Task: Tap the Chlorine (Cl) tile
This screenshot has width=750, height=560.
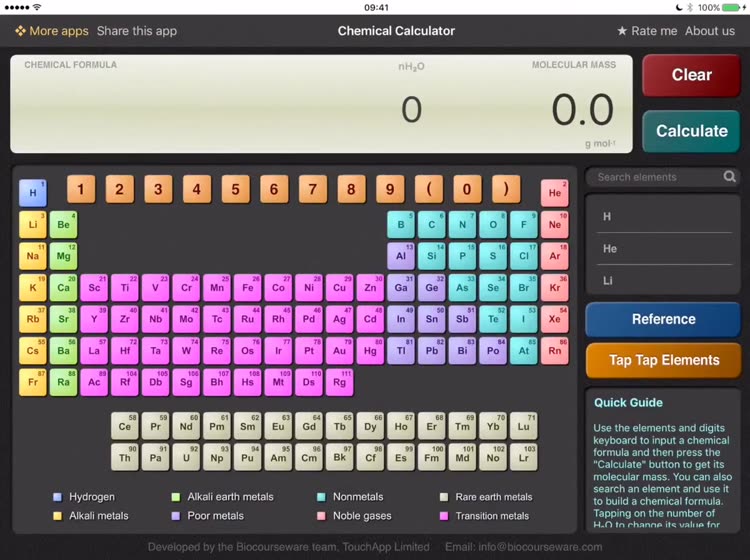Action: pos(524,256)
